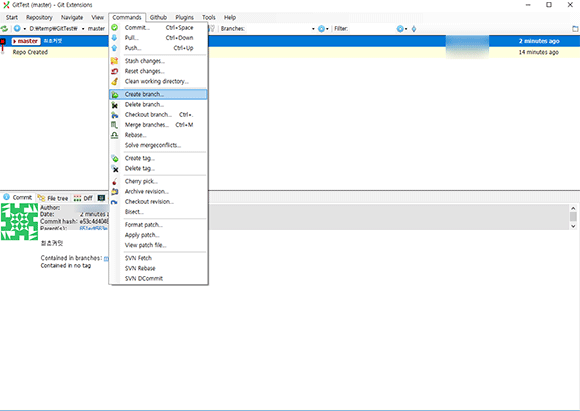Click into the Filter text field
The image size is (580, 411).
pos(371,28)
